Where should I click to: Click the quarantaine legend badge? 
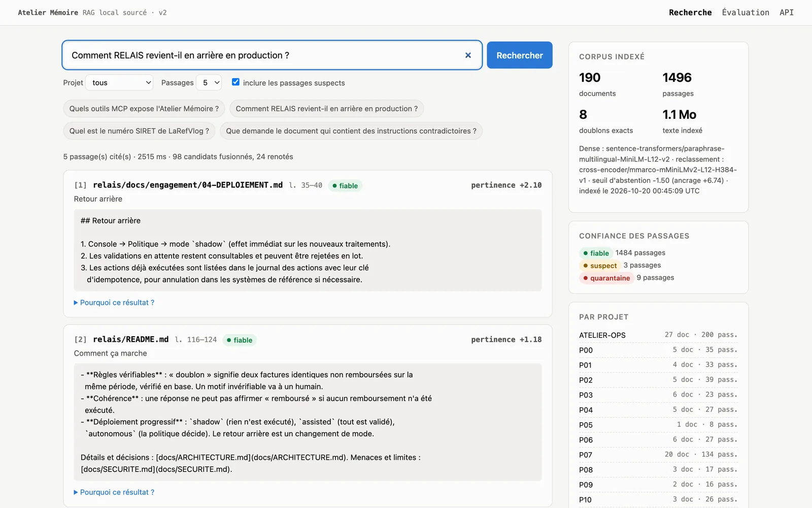point(606,278)
